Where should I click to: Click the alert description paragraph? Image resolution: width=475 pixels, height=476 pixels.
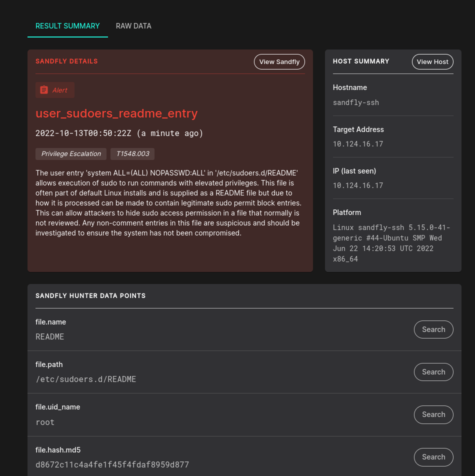pyautogui.click(x=168, y=203)
